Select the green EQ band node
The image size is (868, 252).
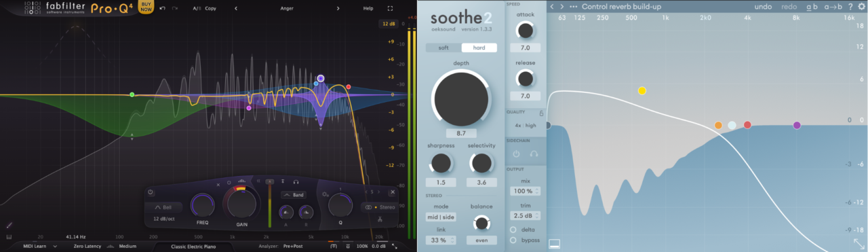132,94
